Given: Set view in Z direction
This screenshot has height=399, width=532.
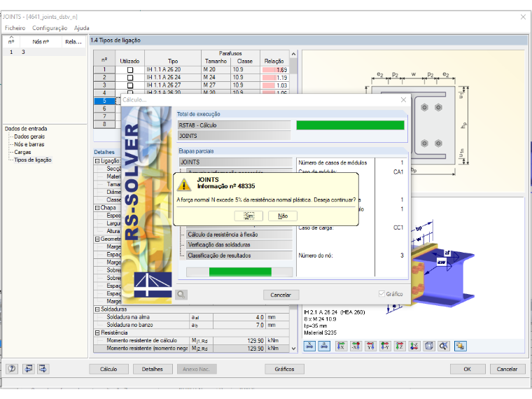Looking at the screenshot, I should (399, 346).
